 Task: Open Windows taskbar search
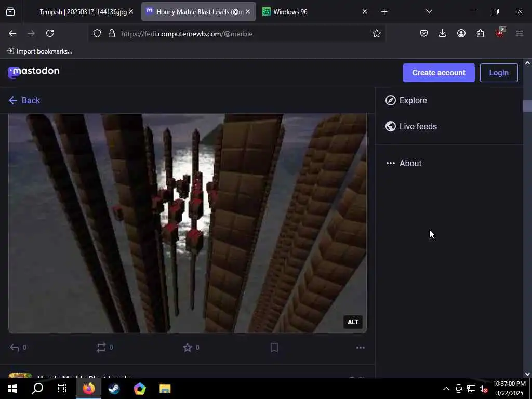(x=37, y=389)
